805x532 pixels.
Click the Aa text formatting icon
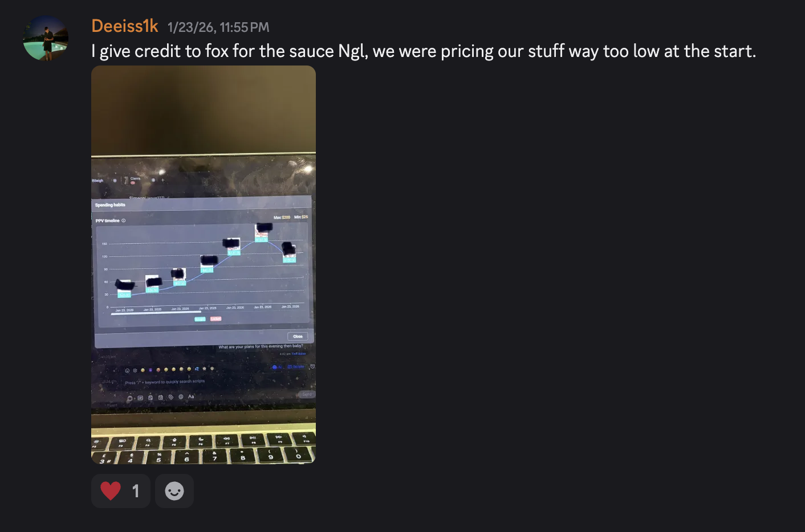(x=191, y=396)
